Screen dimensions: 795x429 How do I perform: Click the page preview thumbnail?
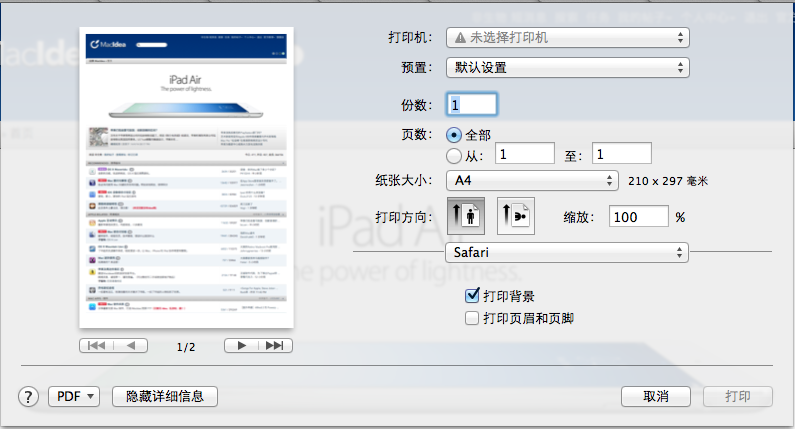coord(187,177)
